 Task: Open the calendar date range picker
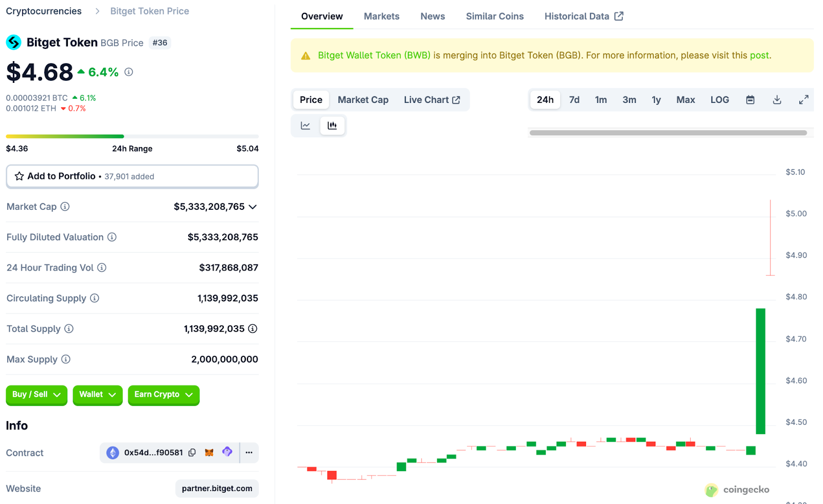coord(750,99)
